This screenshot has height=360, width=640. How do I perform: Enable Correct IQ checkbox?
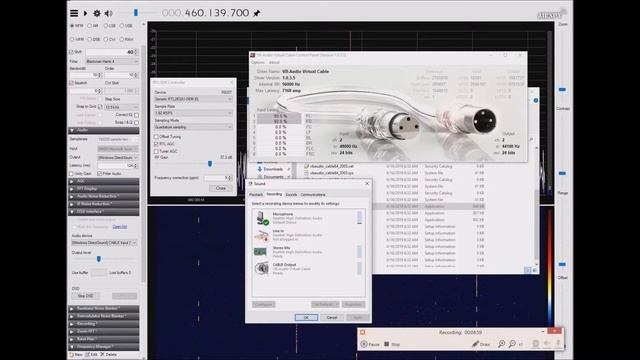[x=136, y=115]
